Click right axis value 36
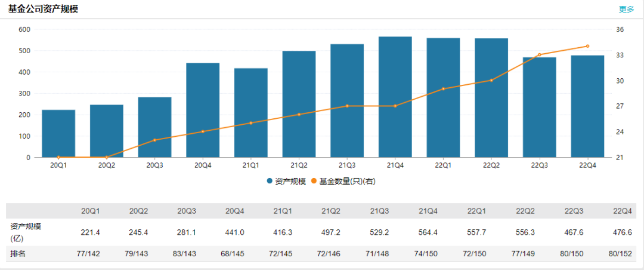This screenshot has width=644, height=270. coord(620,30)
